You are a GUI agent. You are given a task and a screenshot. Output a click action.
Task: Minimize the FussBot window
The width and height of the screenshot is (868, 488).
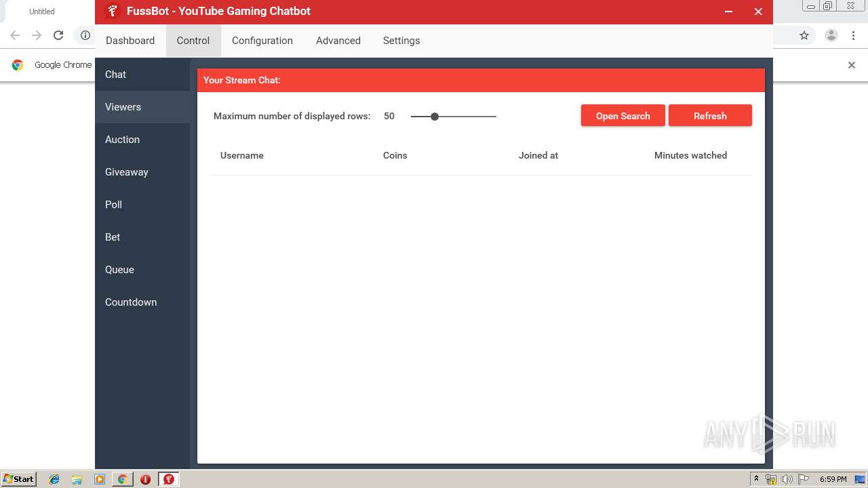728,12
